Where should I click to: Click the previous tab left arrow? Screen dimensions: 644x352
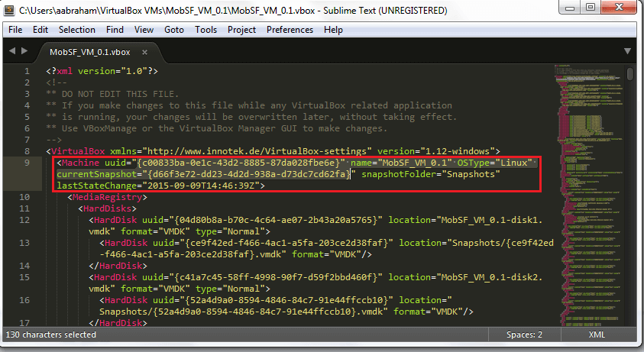(11, 52)
